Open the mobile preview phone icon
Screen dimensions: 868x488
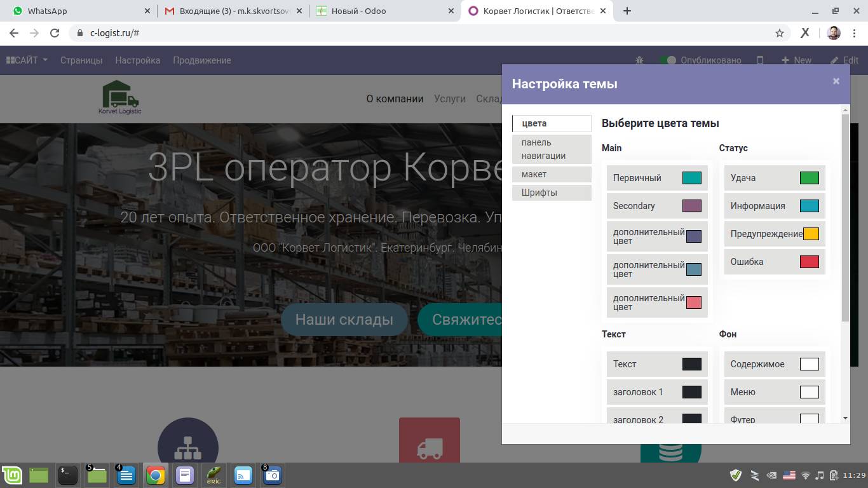coord(760,60)
